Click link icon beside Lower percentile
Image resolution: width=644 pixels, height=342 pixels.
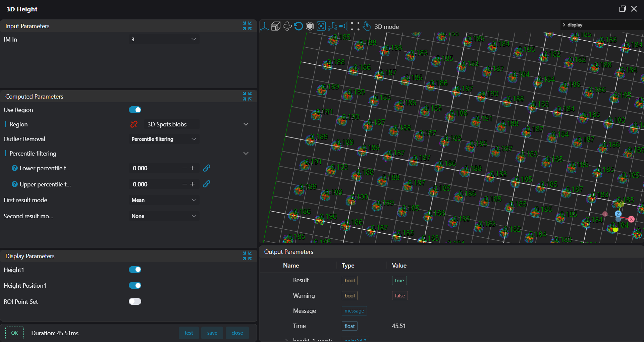pyautogui.click(x=207, y=168)
